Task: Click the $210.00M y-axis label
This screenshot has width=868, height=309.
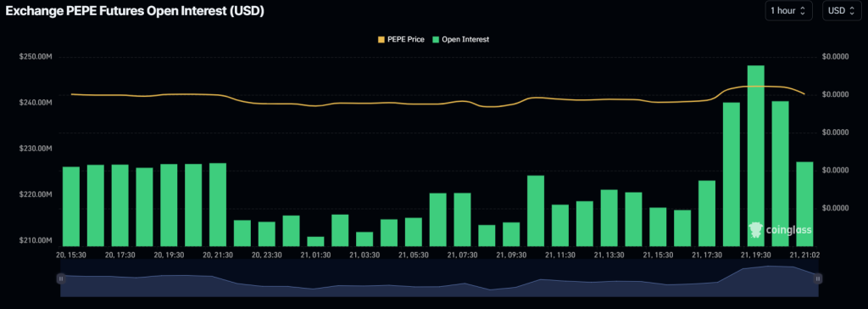Action: [36, 241]
